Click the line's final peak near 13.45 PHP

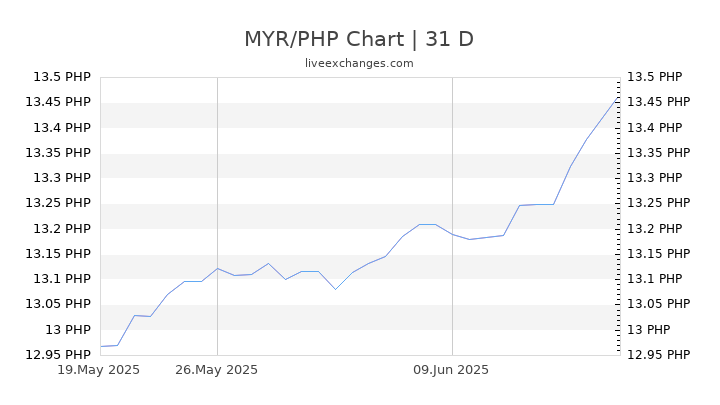coord(618,97)
